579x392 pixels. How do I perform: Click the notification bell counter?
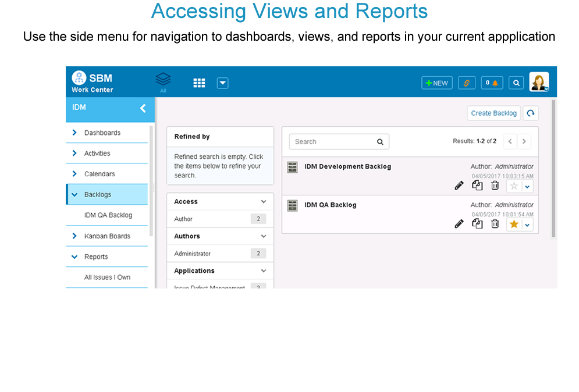(x=492, y=83)
